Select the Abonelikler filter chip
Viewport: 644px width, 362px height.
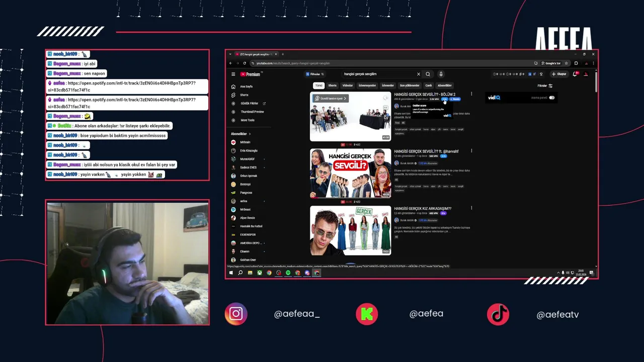[x=445, y=85]
